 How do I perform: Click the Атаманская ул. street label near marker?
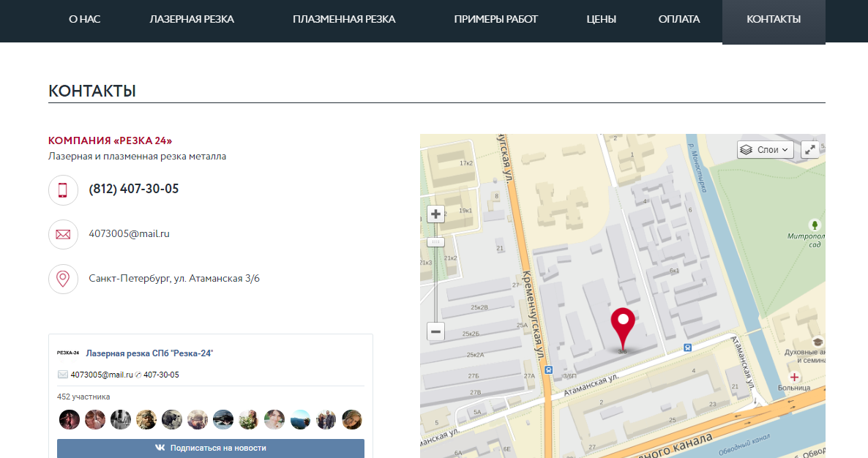click(x=591, y=385)
